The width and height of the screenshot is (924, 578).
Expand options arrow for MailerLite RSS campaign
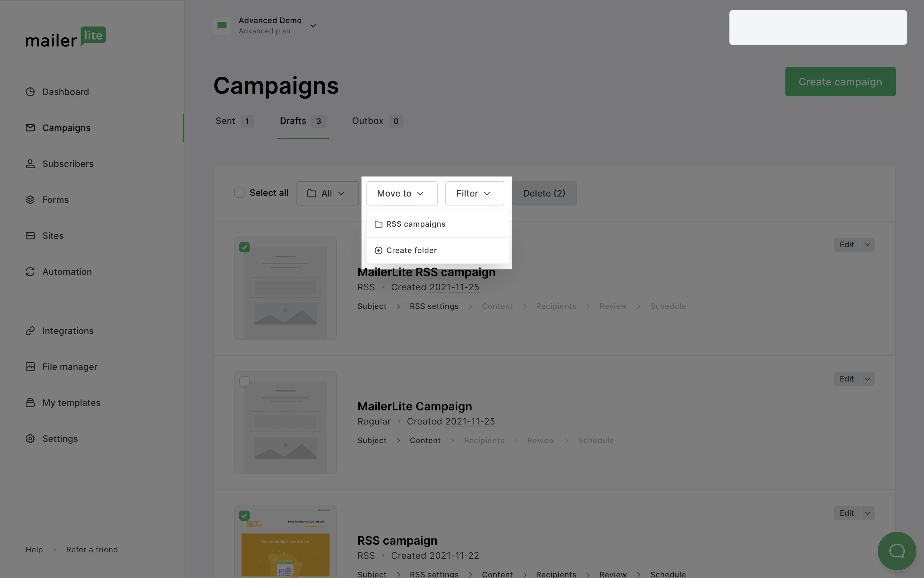coord(867,245)
